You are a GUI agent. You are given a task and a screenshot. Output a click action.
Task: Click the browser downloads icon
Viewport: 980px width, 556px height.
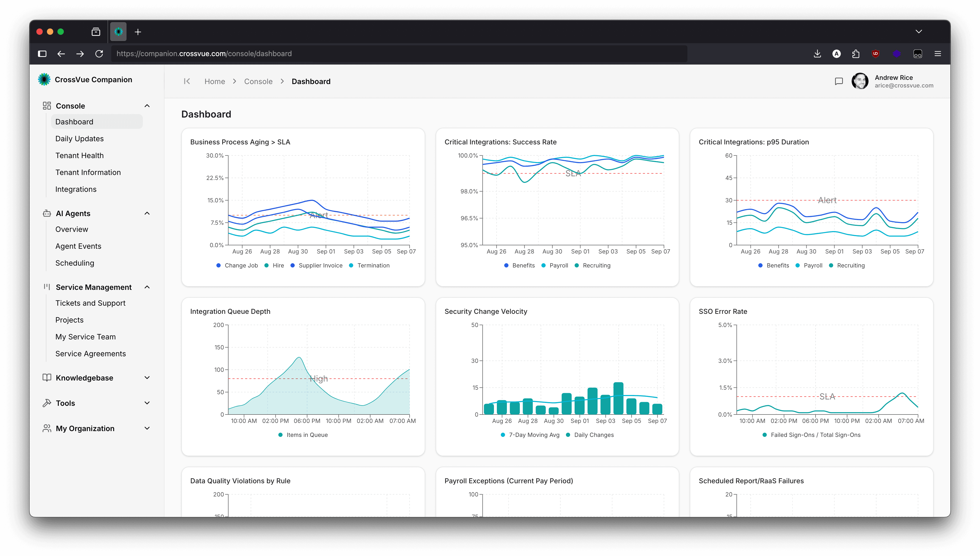point(817,54)
